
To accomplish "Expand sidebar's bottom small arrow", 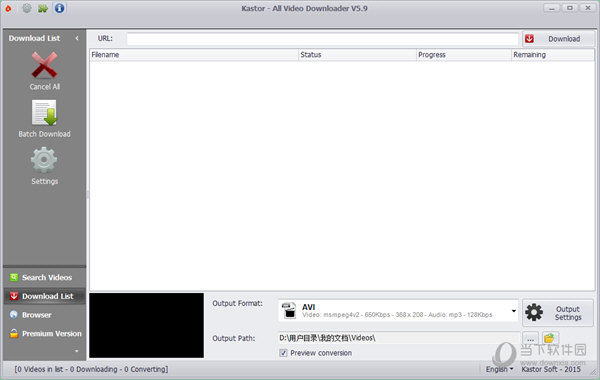I will pyautogui.click(x=77, y=351).
